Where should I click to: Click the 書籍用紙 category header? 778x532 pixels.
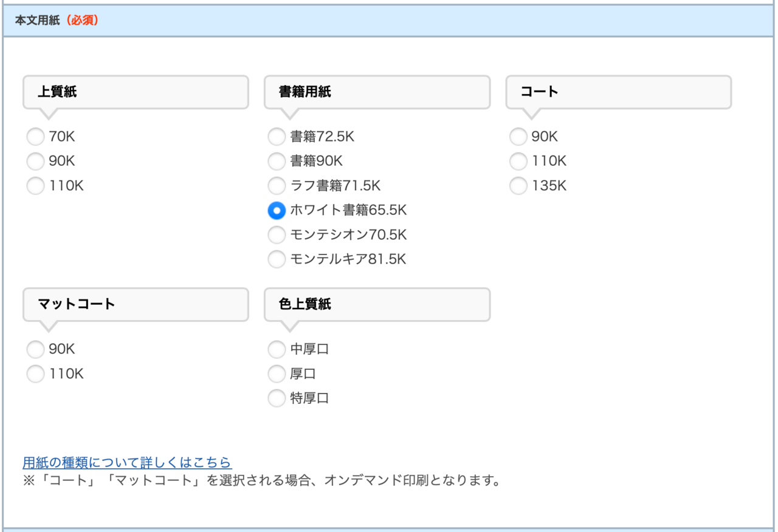(377, 92)
